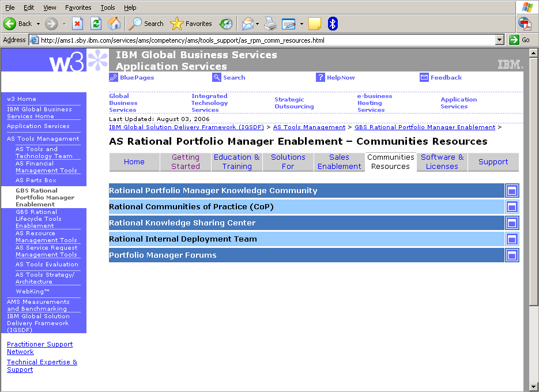Click the Stop loading icon

coord(78,24)
